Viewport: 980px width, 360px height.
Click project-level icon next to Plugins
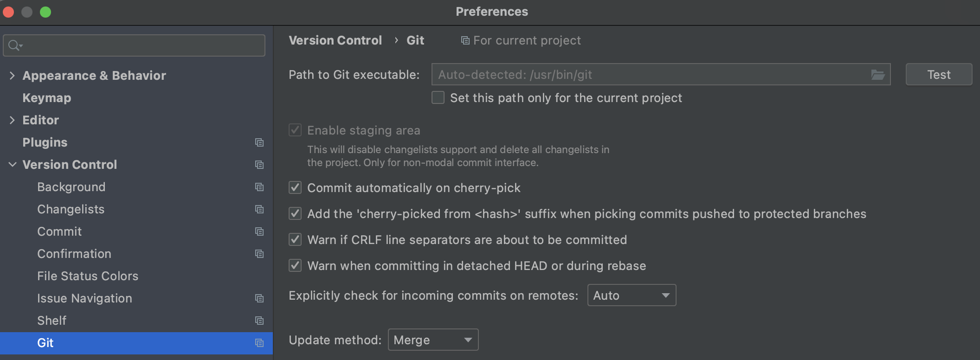pyautogui.click(x=259, y=142)
